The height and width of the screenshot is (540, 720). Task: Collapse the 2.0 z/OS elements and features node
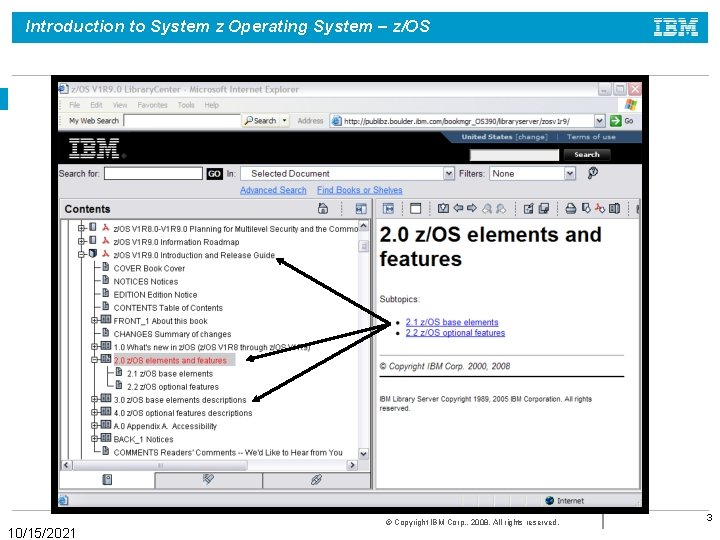94,360
